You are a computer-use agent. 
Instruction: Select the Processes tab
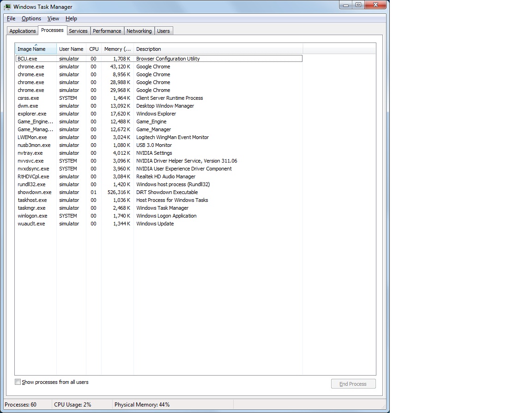52,30
